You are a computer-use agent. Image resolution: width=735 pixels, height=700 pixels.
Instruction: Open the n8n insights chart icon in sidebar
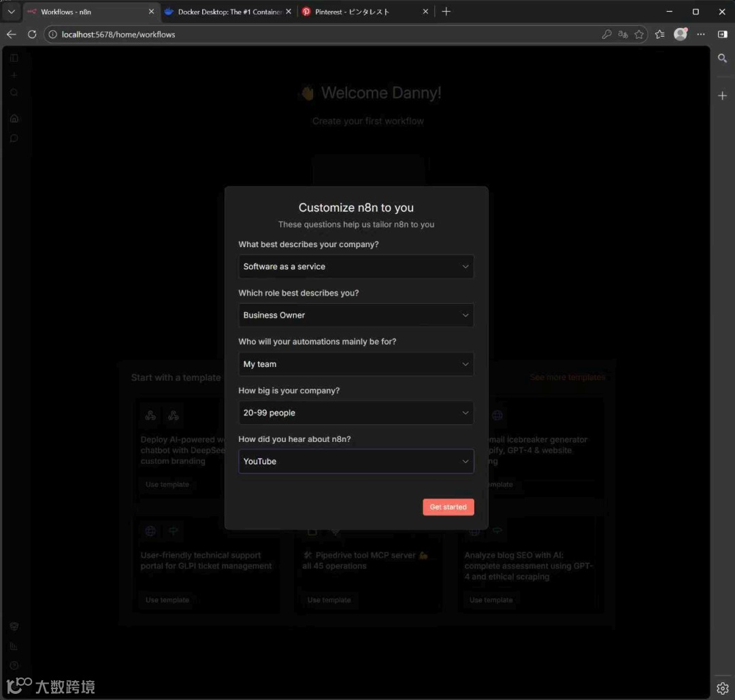point(14,647)
